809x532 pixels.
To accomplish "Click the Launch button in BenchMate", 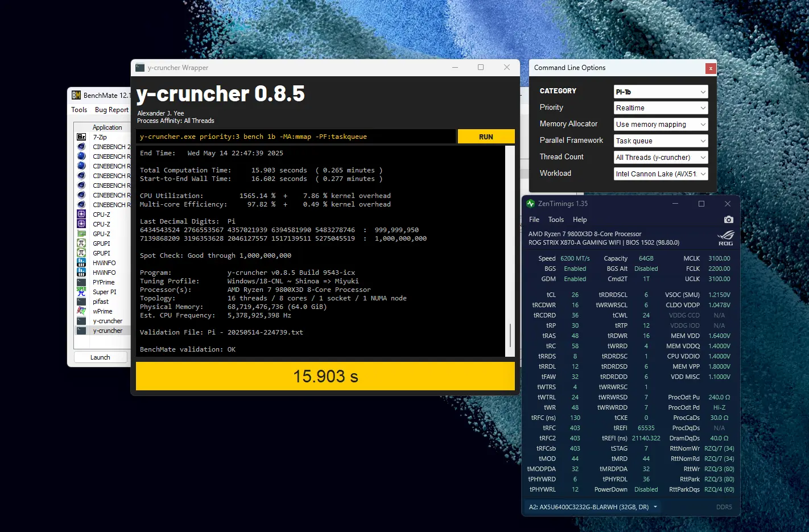I will pos(100,357).
